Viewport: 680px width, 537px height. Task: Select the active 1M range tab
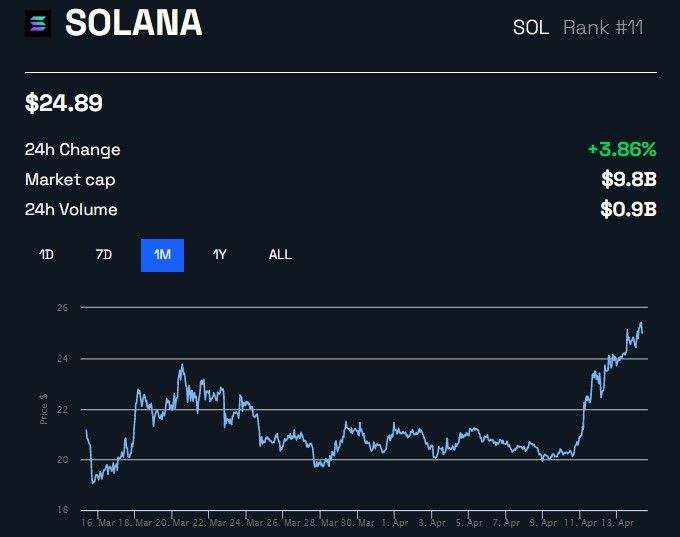click(162, 255)
